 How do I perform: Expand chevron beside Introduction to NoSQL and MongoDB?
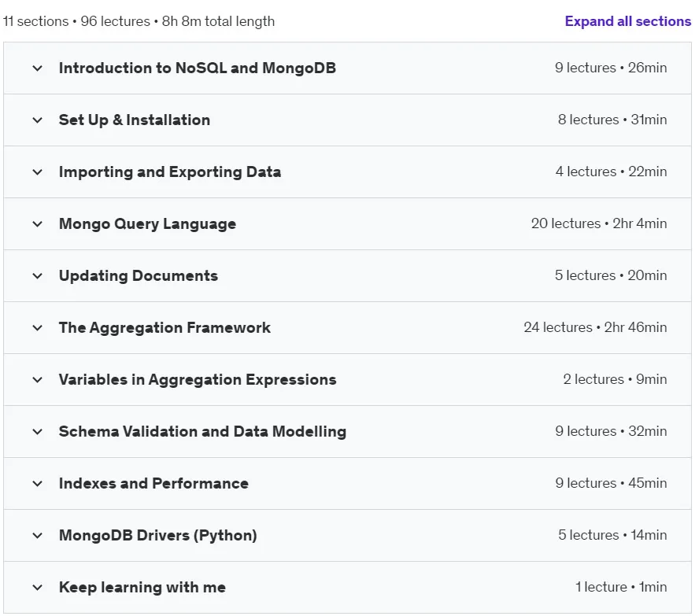coord(38,68)
